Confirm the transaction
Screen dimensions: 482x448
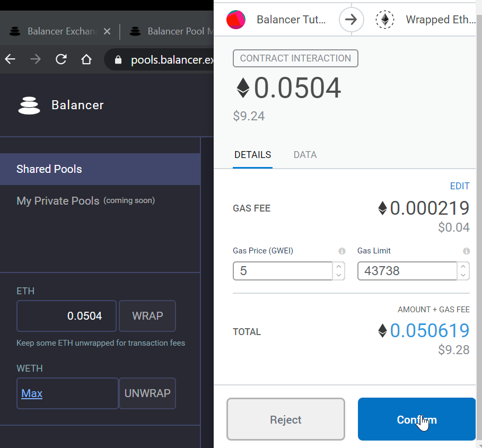tap(417, 419)
